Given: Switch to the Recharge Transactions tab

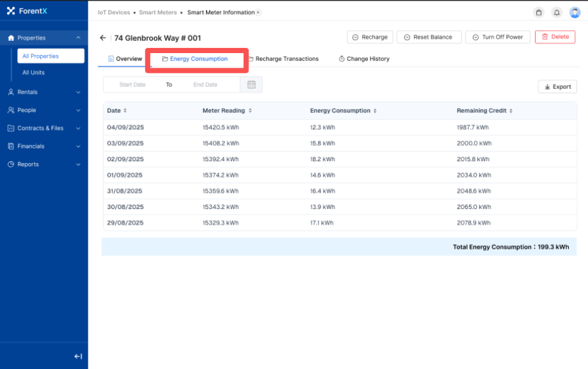Looking at the screenshot, I should [x=283, y=59].
